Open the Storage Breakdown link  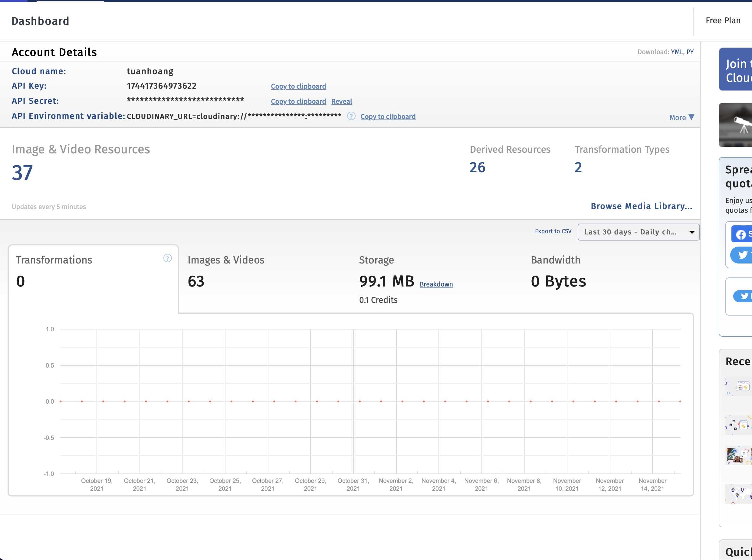click(436, 284)
